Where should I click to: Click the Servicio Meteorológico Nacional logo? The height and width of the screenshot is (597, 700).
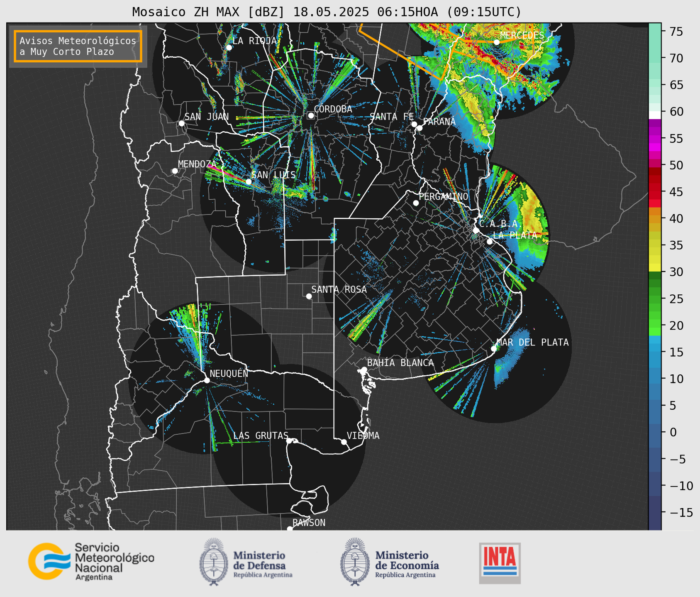click(x=91, y=561)
